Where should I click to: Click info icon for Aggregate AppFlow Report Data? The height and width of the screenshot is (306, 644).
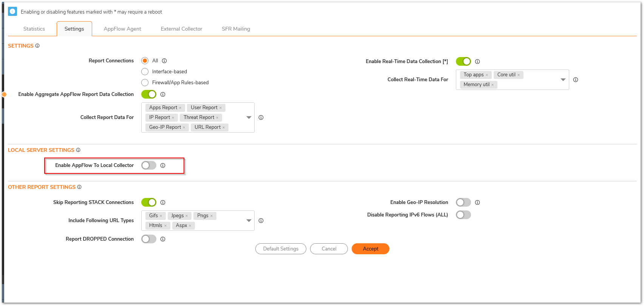(x=163, y=94)
